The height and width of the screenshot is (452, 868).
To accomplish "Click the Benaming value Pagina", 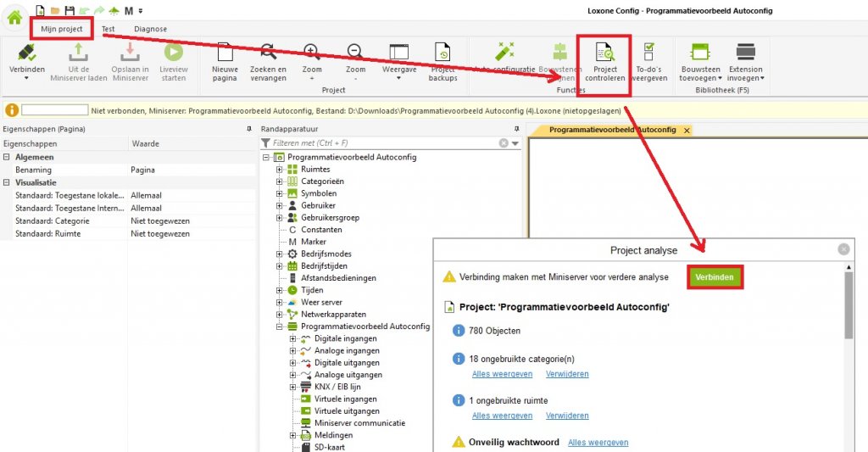I will pos(142,170).
